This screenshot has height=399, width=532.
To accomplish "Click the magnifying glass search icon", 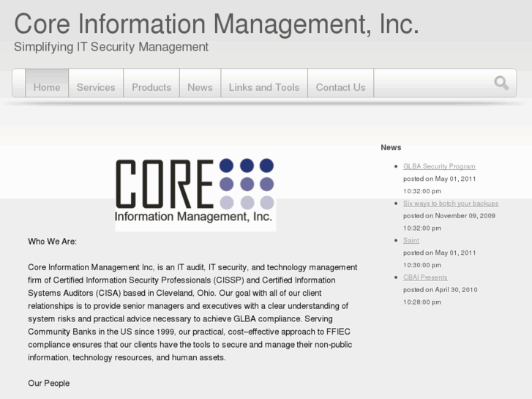I will pyautogui.click(x=501, y=83).
